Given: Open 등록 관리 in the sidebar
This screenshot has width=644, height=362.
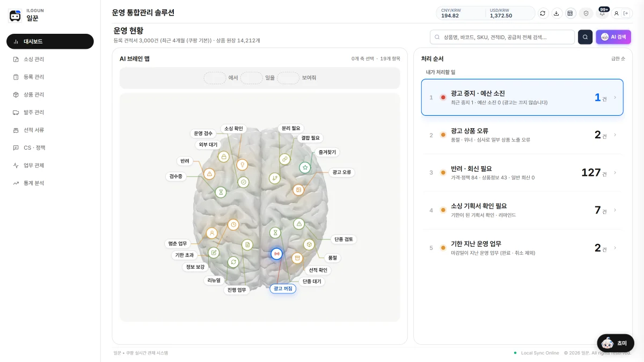Looking at the screenshot, I should tap(50, 77).
